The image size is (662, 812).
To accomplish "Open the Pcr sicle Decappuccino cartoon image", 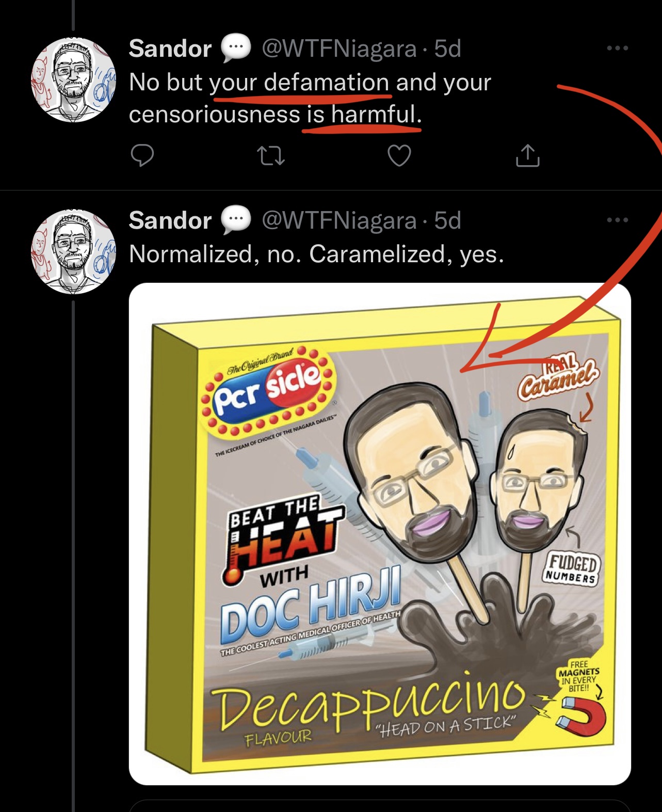I will coord(379,534).
